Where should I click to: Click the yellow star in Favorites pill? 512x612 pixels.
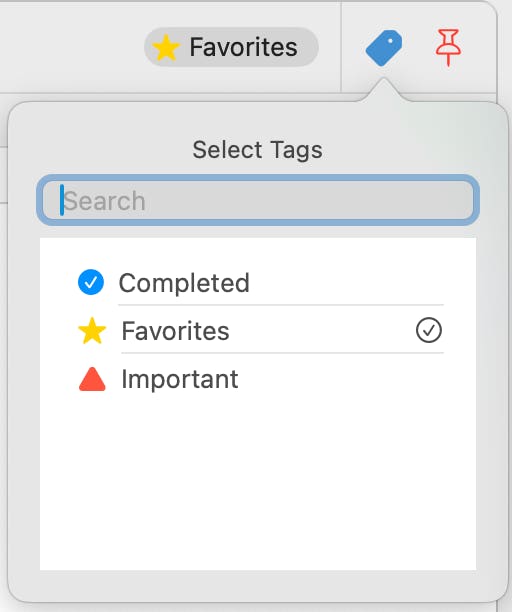[166, 48]
